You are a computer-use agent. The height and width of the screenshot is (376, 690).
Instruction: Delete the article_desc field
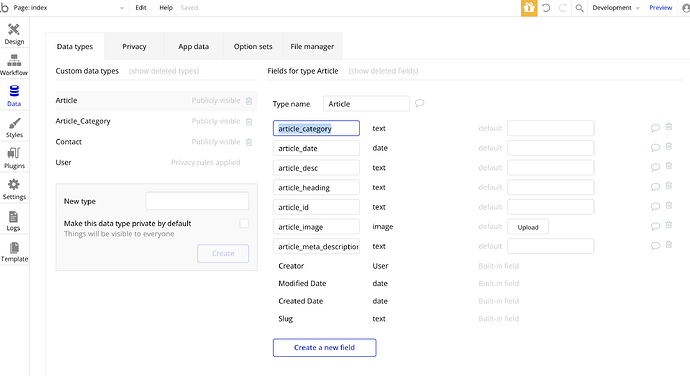[x=669, y=166]
